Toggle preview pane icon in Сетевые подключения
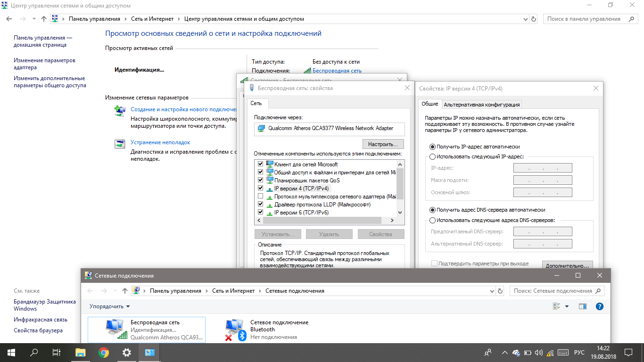644x362 pixels. click(x=583, y=306)
